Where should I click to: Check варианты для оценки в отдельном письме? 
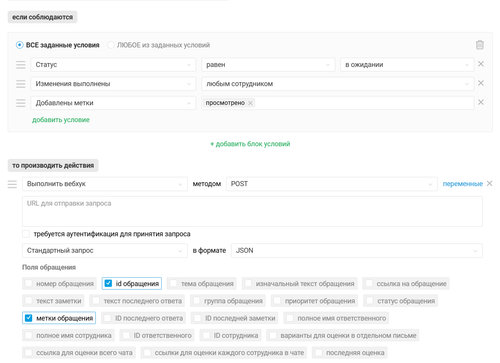(x=273, y=335)
